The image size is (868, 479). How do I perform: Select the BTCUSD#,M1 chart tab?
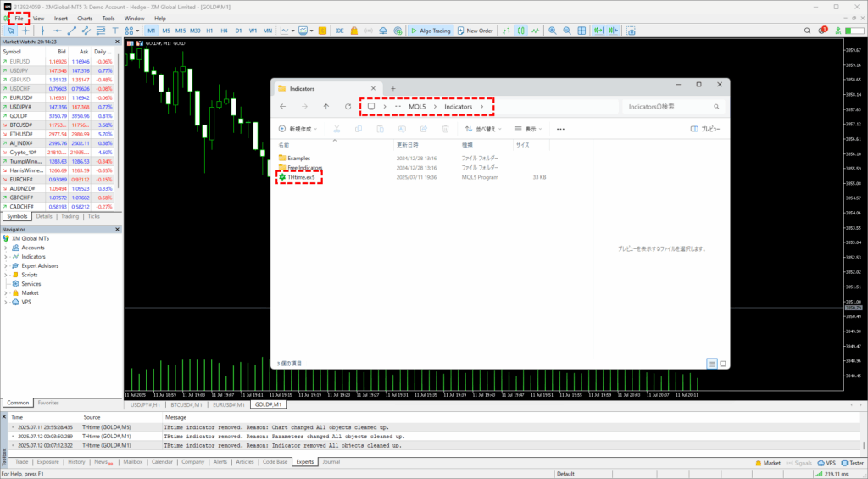[x=186, y=404]
